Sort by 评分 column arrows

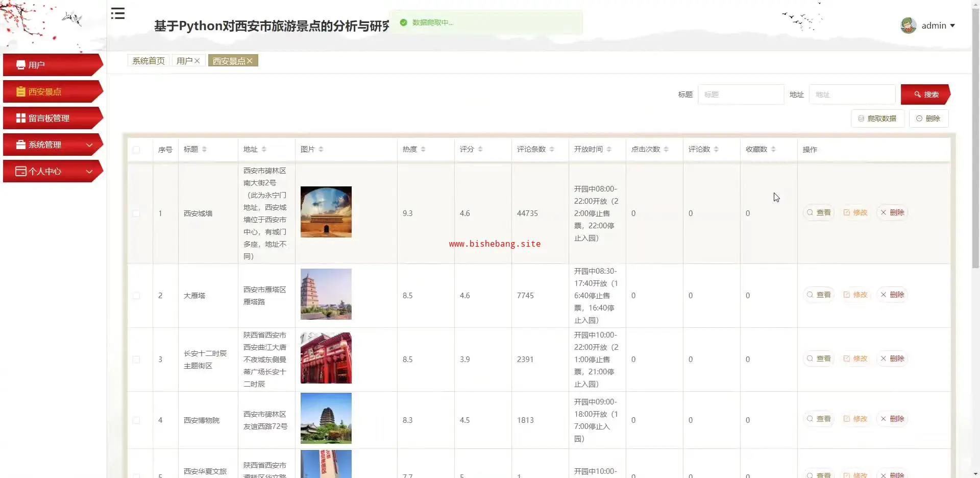click(480, 149)
